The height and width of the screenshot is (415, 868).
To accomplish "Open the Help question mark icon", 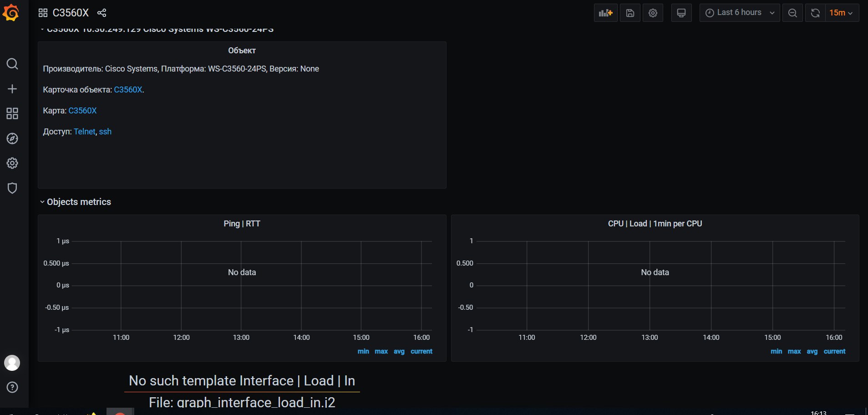I will [x=12, y=387].
